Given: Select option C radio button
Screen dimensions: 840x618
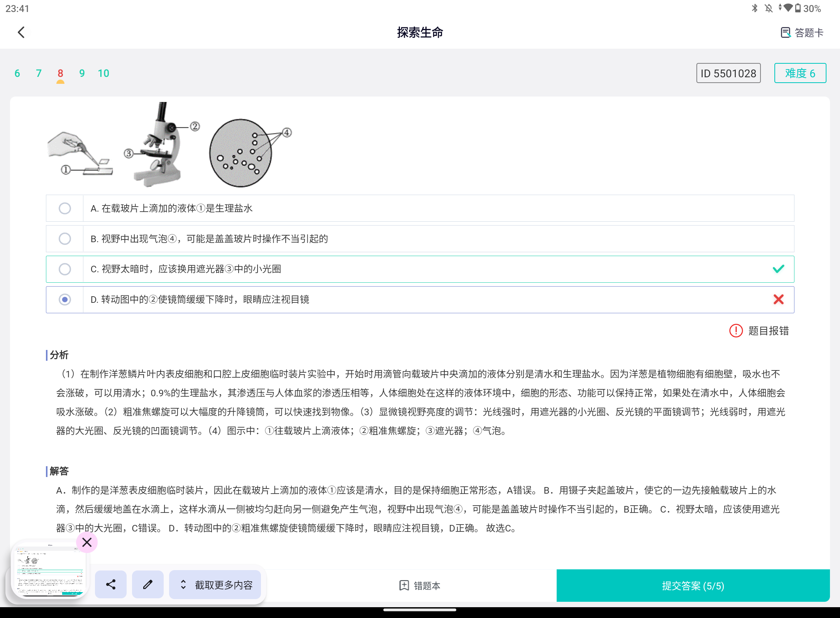Looking at the screenshot, I should [x=65, y=269].
